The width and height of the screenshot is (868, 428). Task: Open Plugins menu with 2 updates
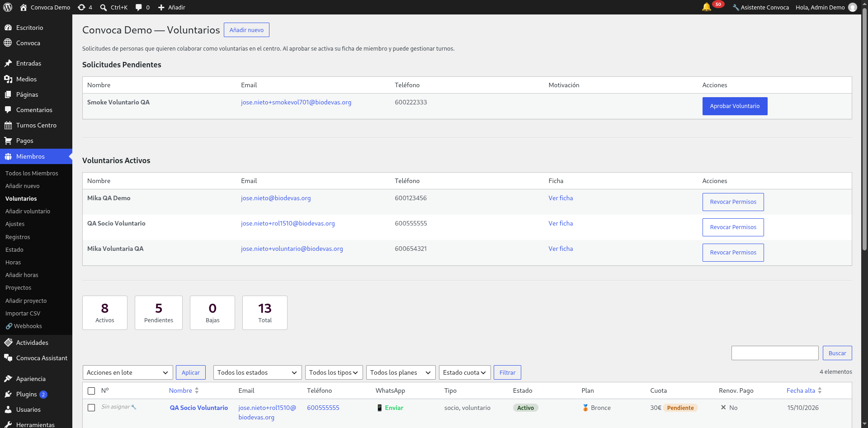coord(36,394)
